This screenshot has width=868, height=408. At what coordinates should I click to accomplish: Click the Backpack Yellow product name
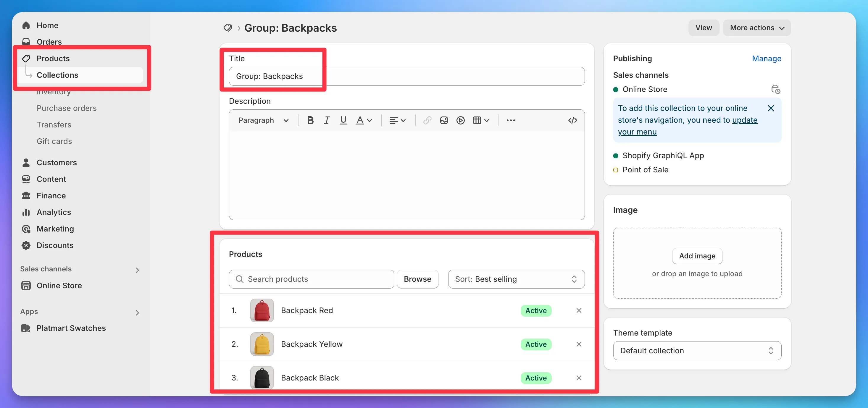311,344
